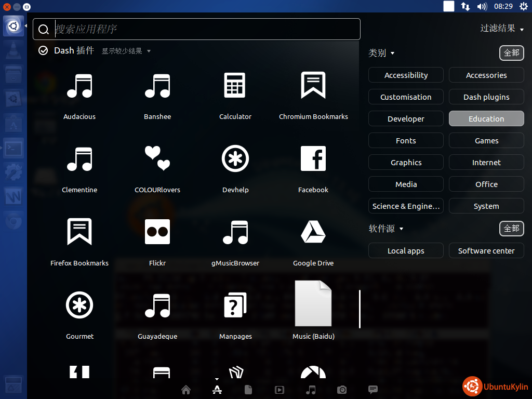This screenshot has width=532, height=399.
Task: Click the volume icon in top panel
Action: click(x=482, y=7)
